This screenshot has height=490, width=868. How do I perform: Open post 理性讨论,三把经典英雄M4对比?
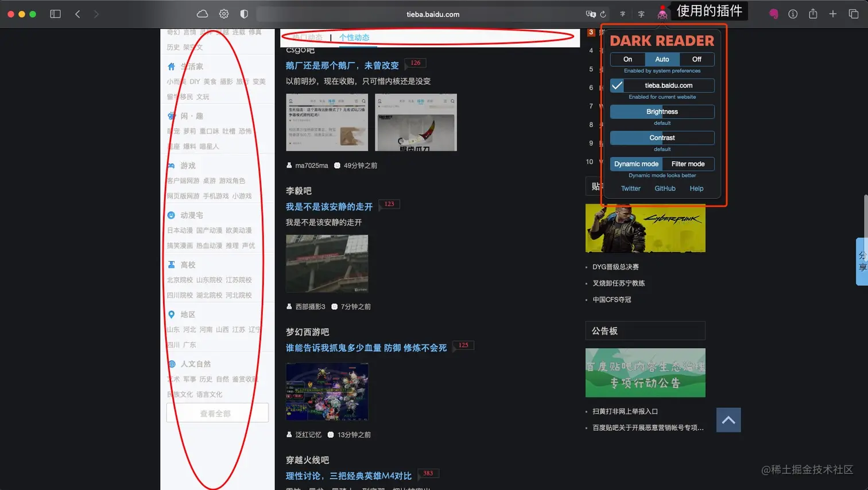click(x=348, y=476)
